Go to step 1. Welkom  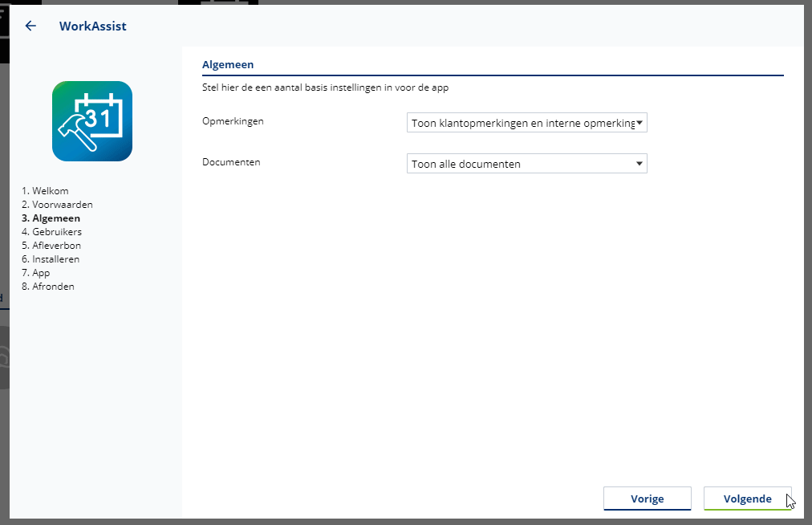[45, 191]
